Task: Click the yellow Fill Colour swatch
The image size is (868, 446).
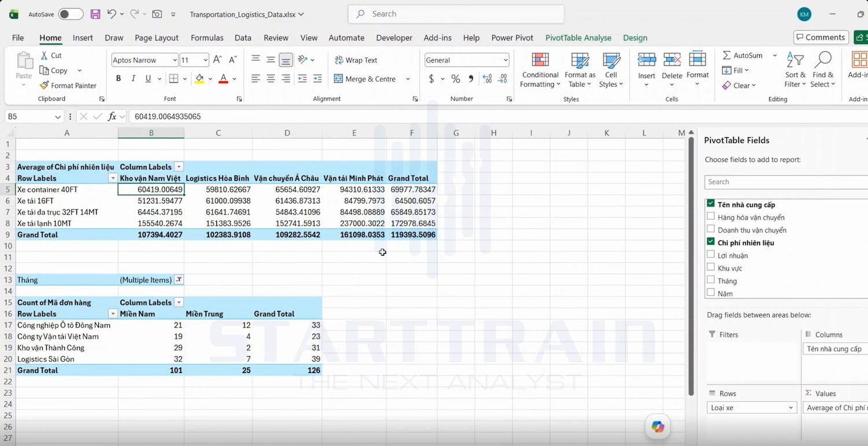Action: pos(200,79)
